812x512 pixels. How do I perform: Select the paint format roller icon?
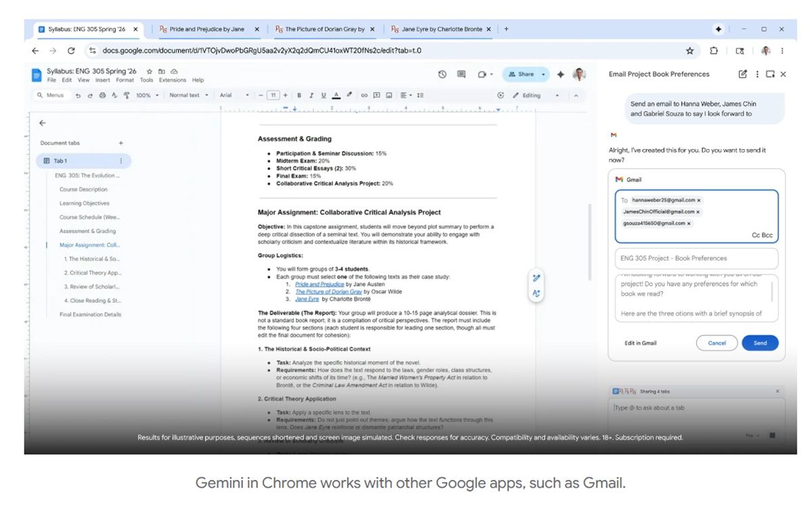pos(127,95)
